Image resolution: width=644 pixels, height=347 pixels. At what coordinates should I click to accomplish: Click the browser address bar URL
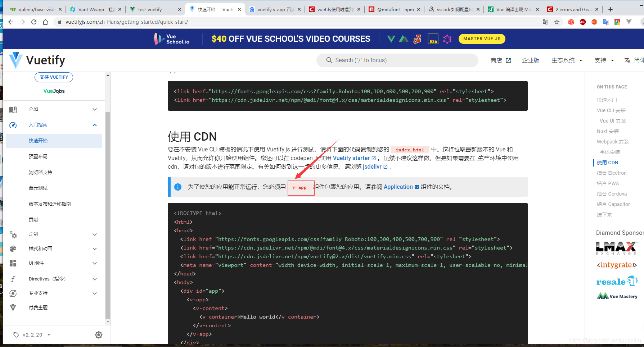coord(127,22)
